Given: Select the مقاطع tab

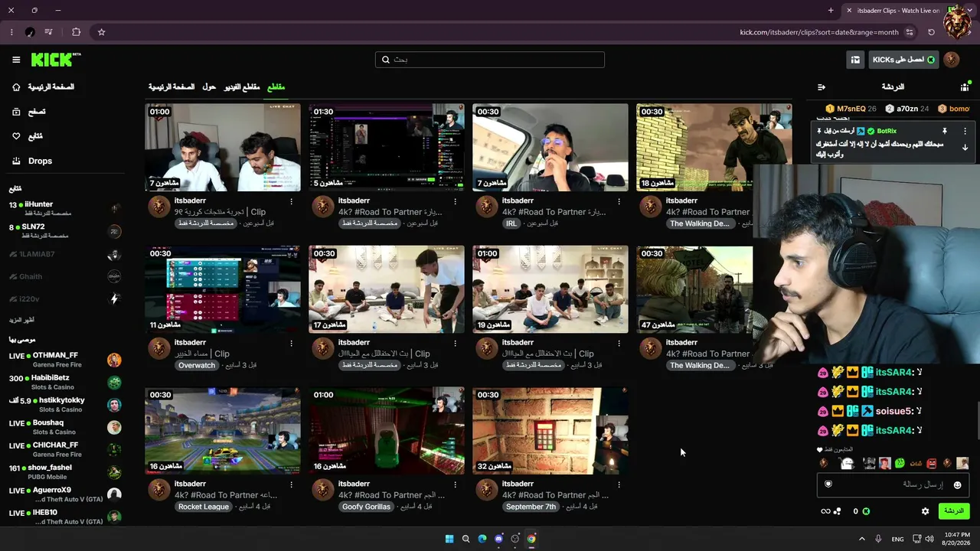Looking at the screenshot, I should [276, 87].
